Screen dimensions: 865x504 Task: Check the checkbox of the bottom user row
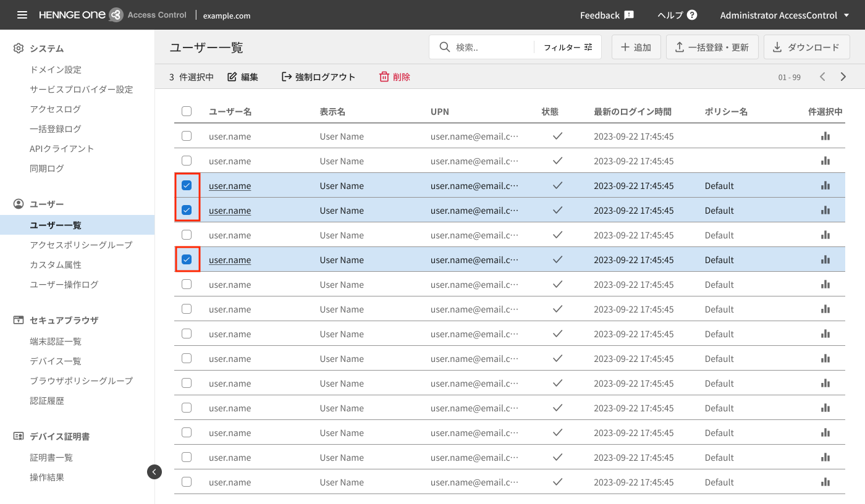pos(187,482)
